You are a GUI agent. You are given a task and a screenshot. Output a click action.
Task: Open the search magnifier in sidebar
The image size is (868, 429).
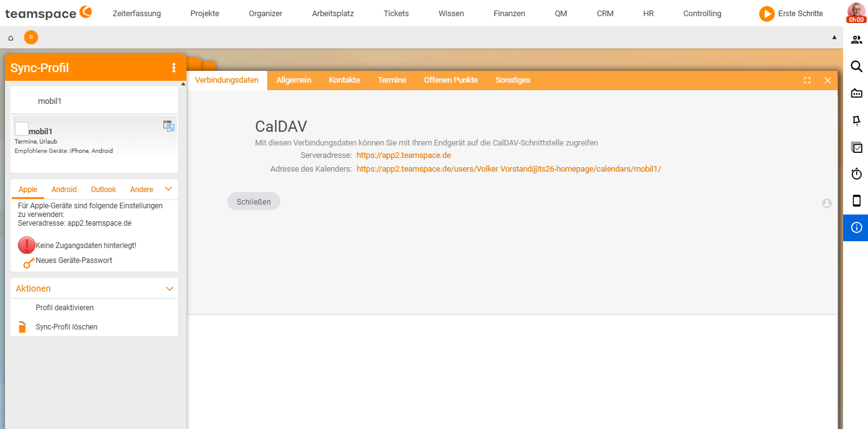point(856,67)
